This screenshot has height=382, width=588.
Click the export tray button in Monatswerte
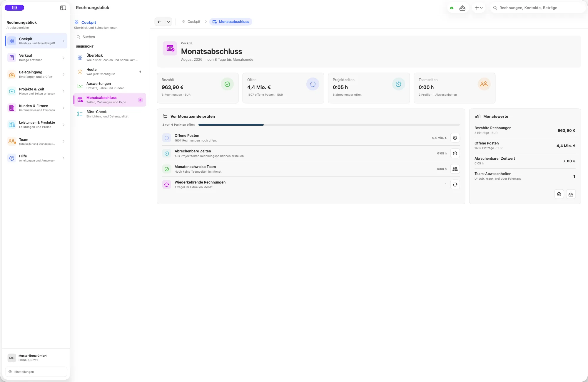click(x=571, y=194)
